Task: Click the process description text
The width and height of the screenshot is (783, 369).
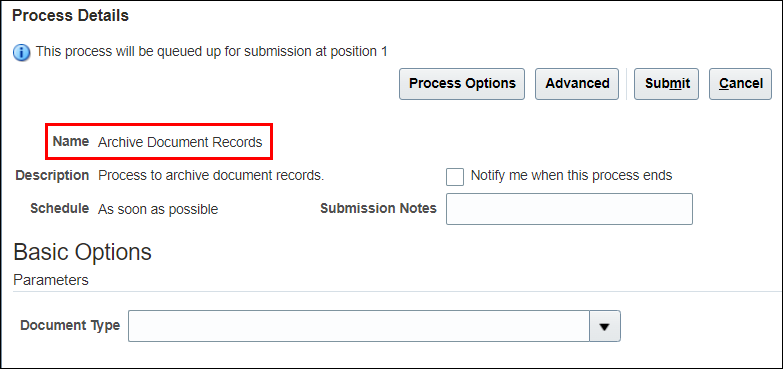Action: click(211, 176)
